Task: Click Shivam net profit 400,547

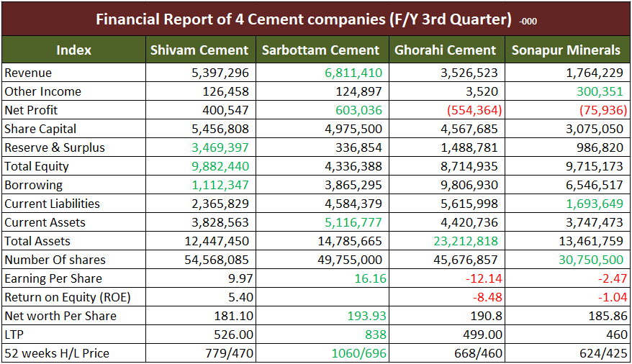Action: (226, 110)
